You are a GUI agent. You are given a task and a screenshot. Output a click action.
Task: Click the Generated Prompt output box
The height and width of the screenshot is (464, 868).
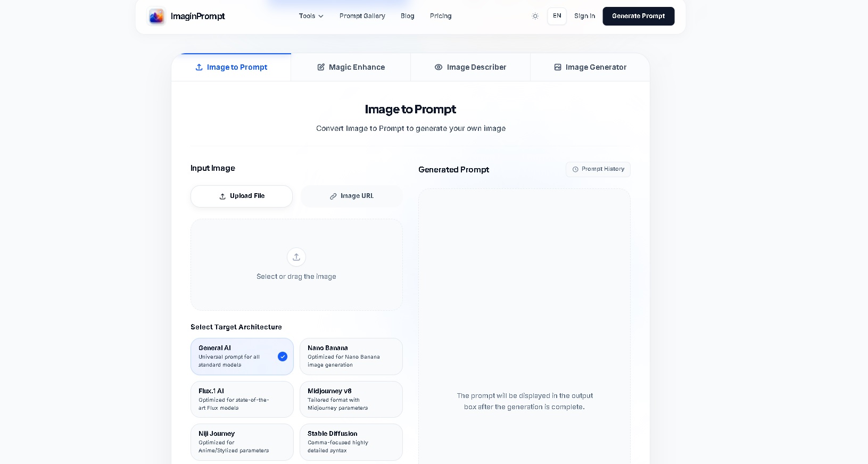[x=524, y=326]
